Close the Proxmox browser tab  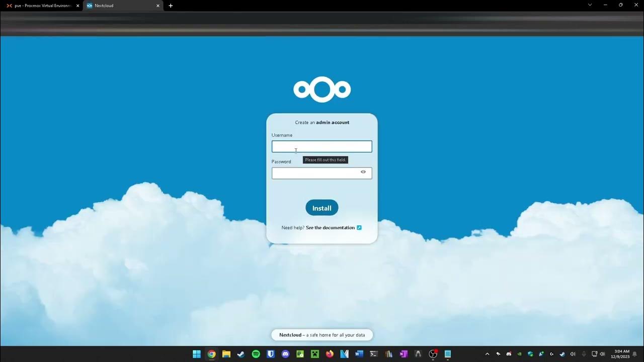tap(77, 6)
